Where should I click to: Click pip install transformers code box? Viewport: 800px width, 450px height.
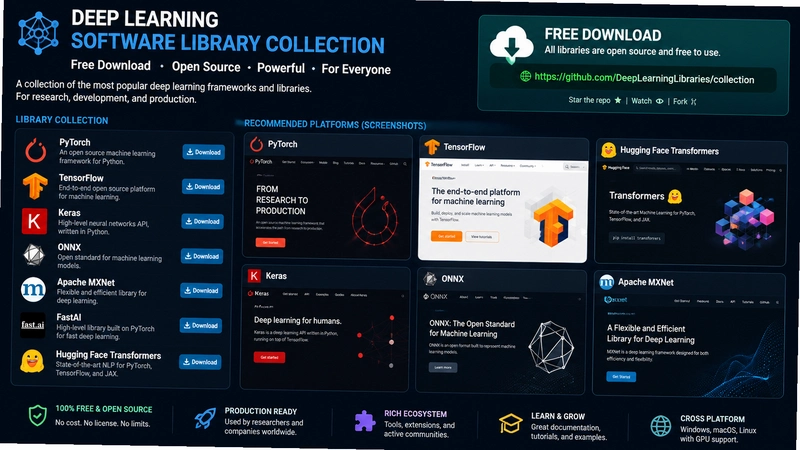[x=636, y=238]
